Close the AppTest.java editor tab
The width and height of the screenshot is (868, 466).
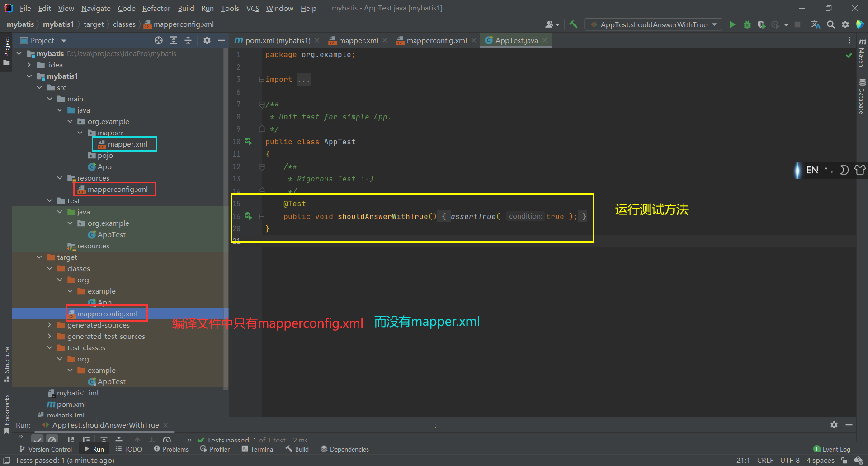tap(545, 40)
